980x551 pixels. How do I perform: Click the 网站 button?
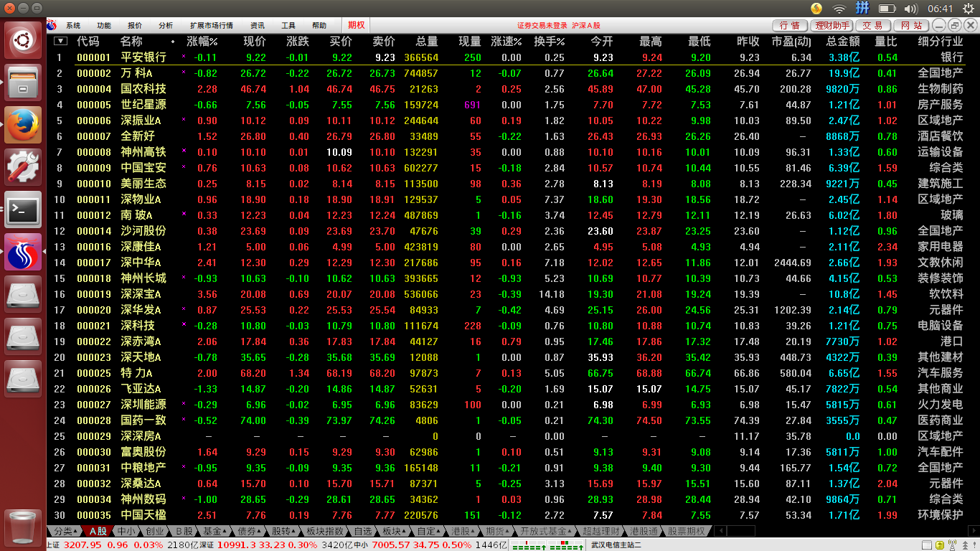tap(913, 26)
